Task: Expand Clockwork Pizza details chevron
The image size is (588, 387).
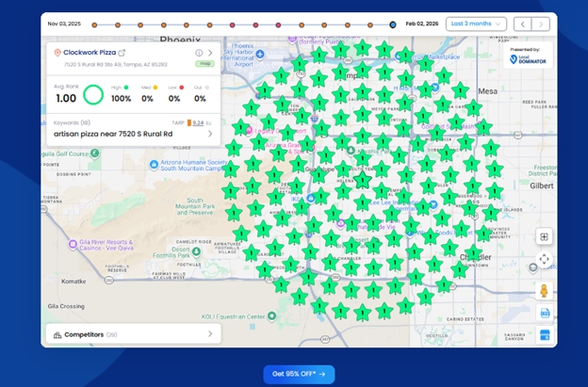Action: click(x=211, y=53)
